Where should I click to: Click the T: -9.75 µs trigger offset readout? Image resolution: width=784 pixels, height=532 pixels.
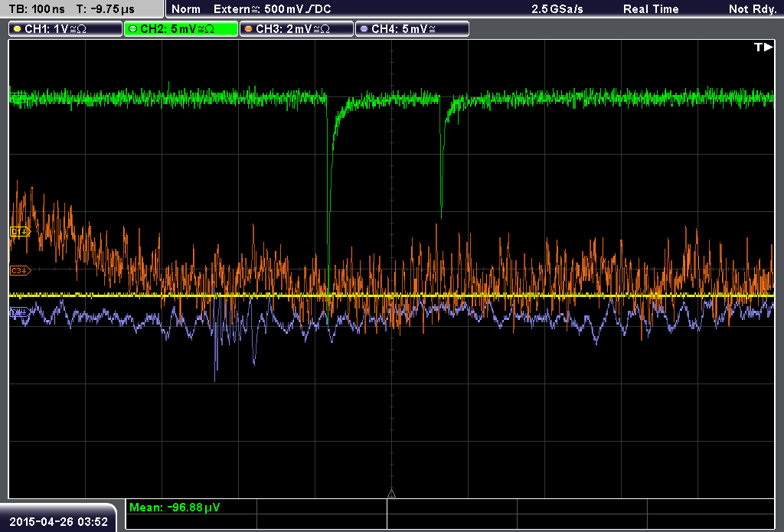[106, 9]
